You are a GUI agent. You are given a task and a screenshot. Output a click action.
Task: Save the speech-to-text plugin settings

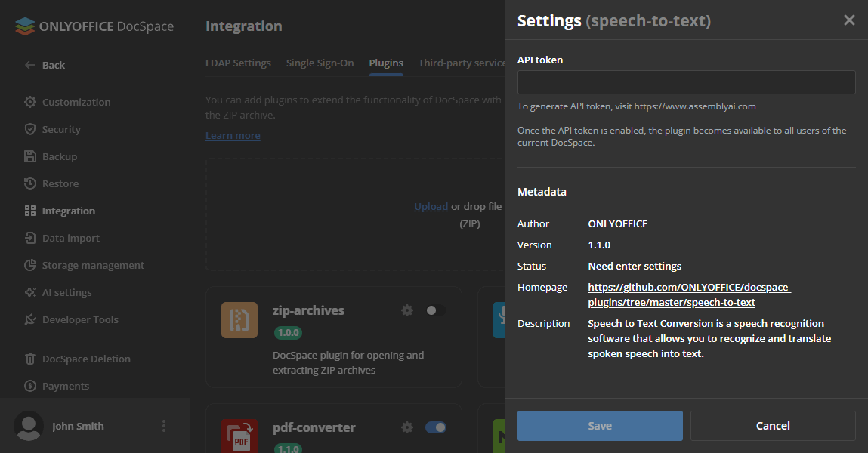tap(599, 425)
